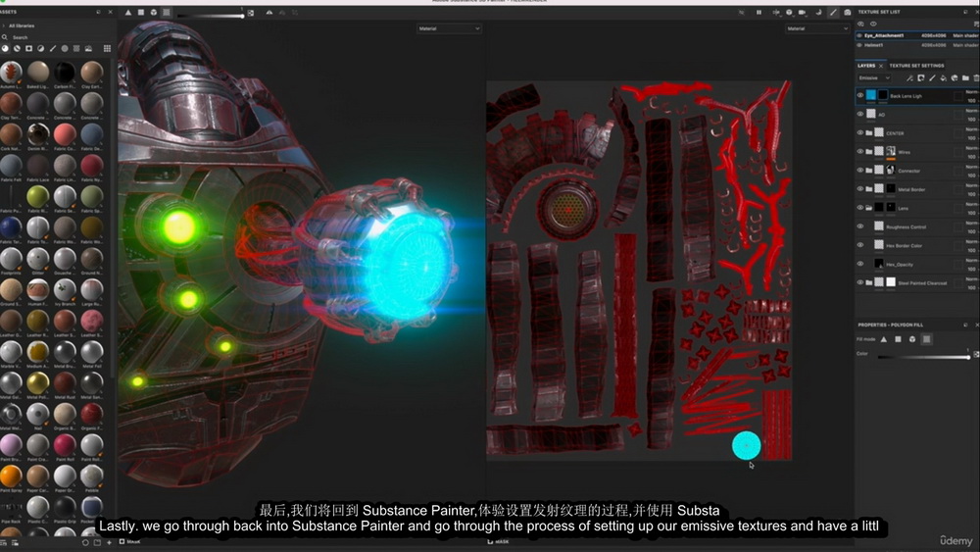Select the quad polygon fill icon in top toolbar

point(141,13)
